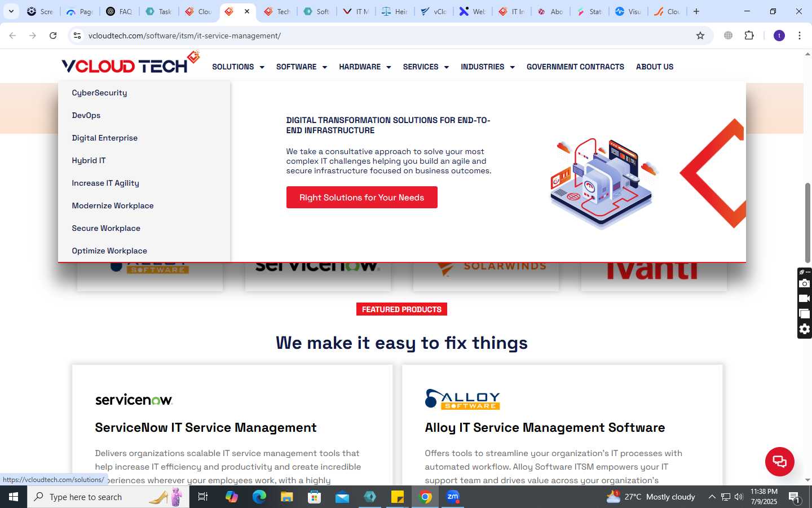This screenshot has height=508, width=812.
Task: Open ServiceNow IT Service Management heading
Action: coord(206,428)
